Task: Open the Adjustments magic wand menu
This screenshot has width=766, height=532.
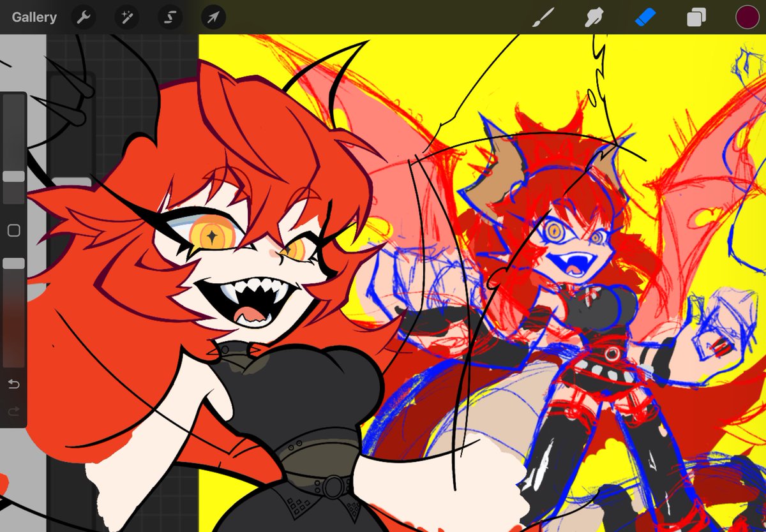Action: coord(126,17)
